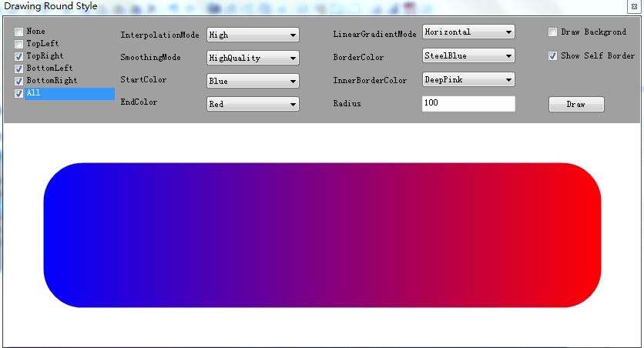The height and width of the screenshot is (348, 644).
Task: Turn off Show Self Border
Action: tap(552, 55)
